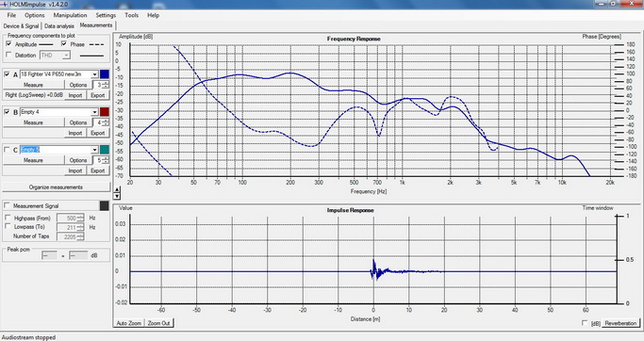
Task: Click Options button for slot B
Action: (x=78, y=122)
